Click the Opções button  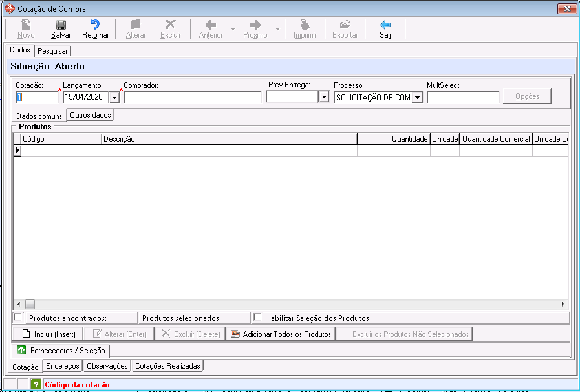tap(527, 96)
